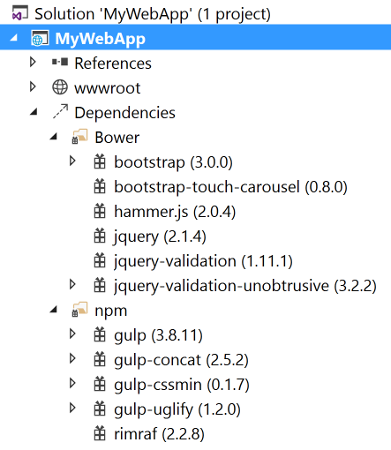Expand the wwwroot node
391x450 pixels.
coord(33,87)
